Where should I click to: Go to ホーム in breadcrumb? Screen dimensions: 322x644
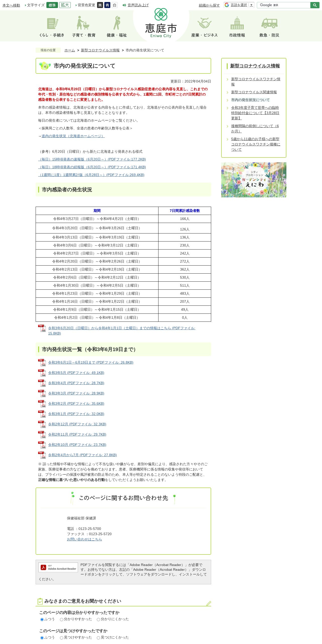click(70, 50)
